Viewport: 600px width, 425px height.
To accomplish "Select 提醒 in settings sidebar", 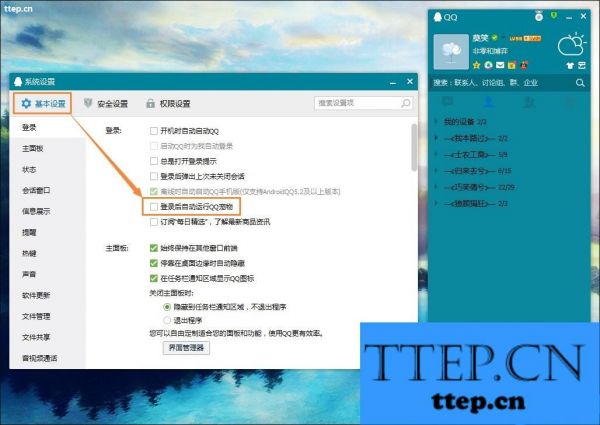I will click(x=48, y=232).
